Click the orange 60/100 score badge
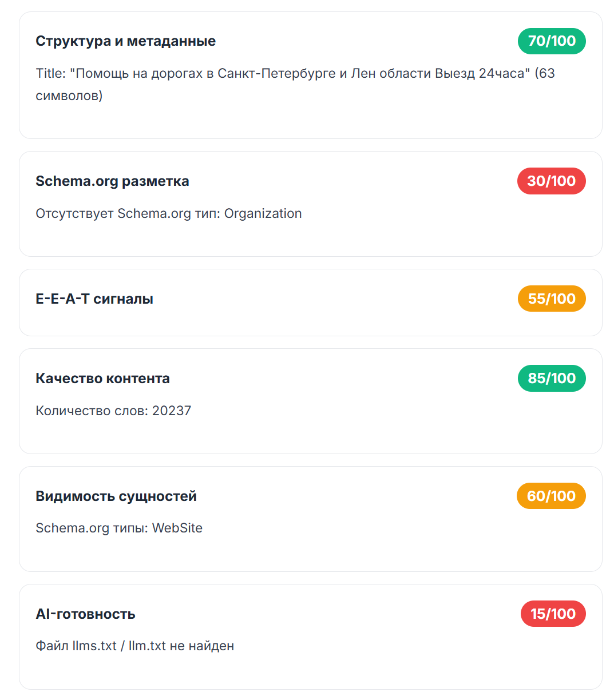 pos(551,496)
